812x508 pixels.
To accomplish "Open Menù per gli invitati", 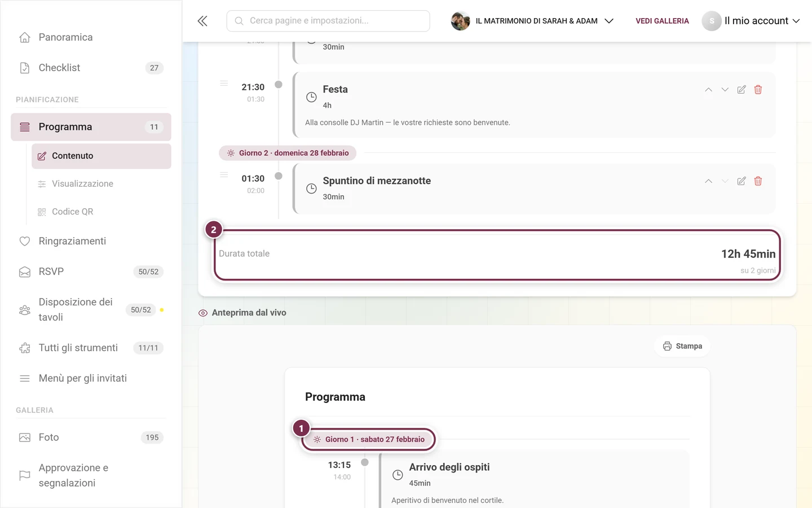I will (91, 378).
